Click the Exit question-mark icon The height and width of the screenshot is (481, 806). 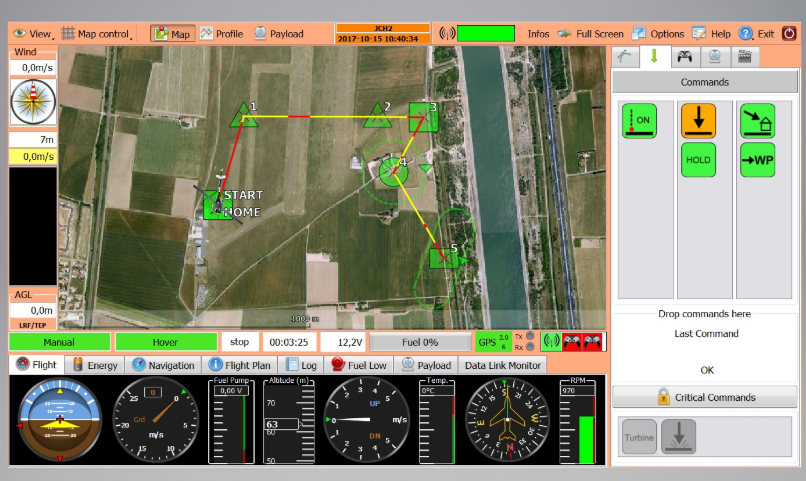[x=745, y=34]
